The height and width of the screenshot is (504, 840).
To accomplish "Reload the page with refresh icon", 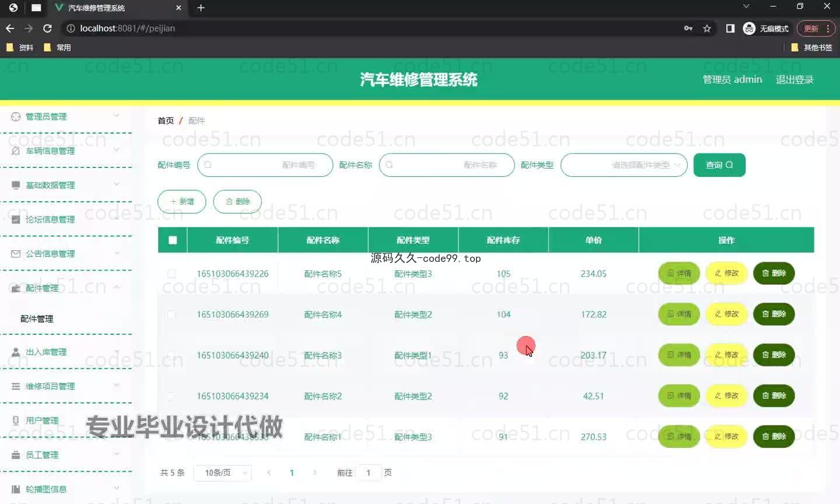I will [48, 28].
